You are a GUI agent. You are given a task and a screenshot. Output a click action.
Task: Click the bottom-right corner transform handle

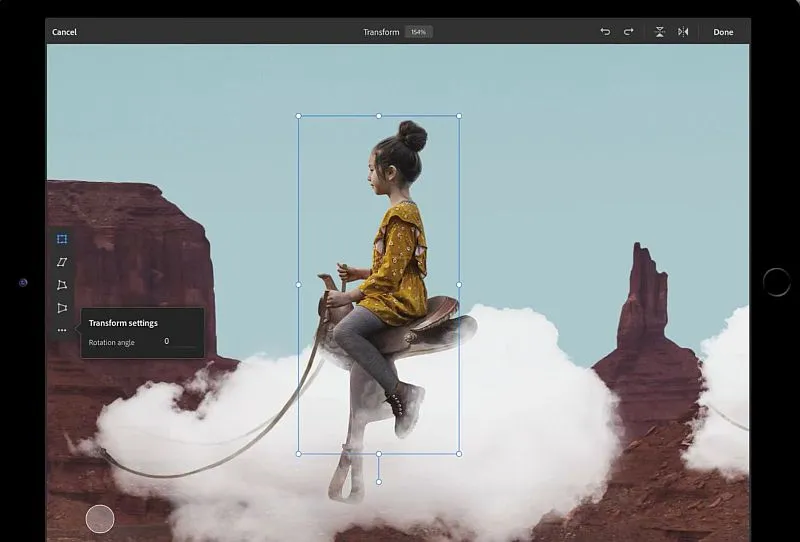point(459,454)
